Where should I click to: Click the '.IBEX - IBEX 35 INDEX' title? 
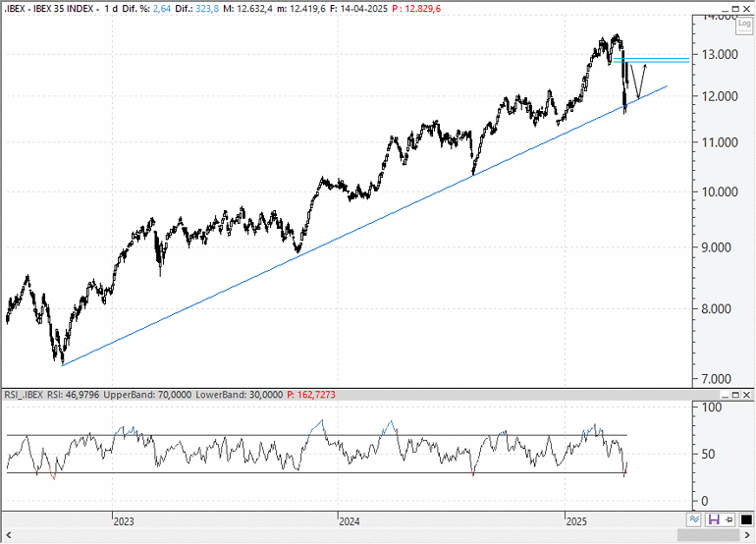(x=48, y=9)
